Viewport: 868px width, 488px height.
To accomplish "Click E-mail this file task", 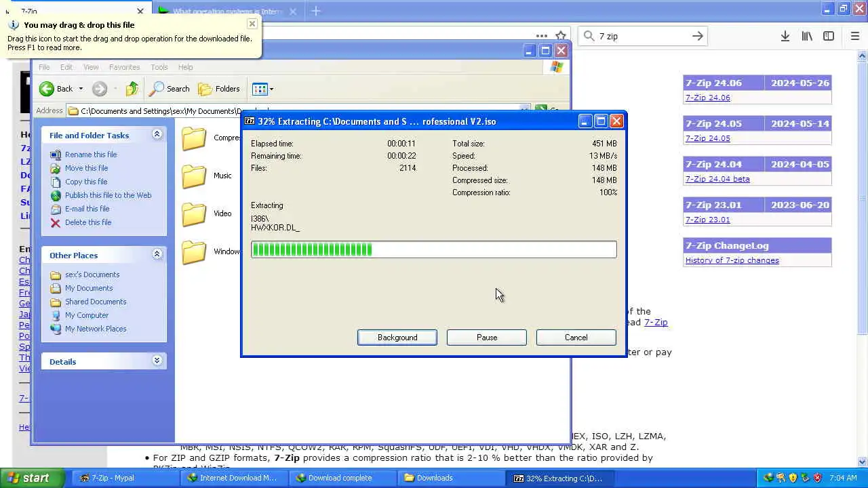I will pos(87,209).
